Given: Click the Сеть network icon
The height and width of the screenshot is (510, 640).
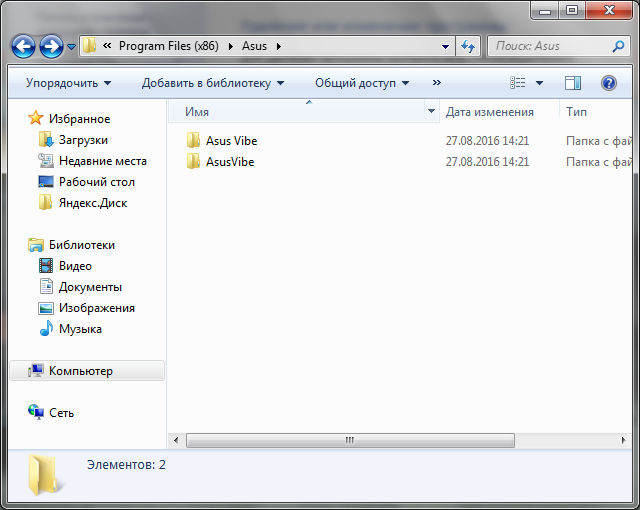Looking at the screenshot, I should click(x=36, y=412).
